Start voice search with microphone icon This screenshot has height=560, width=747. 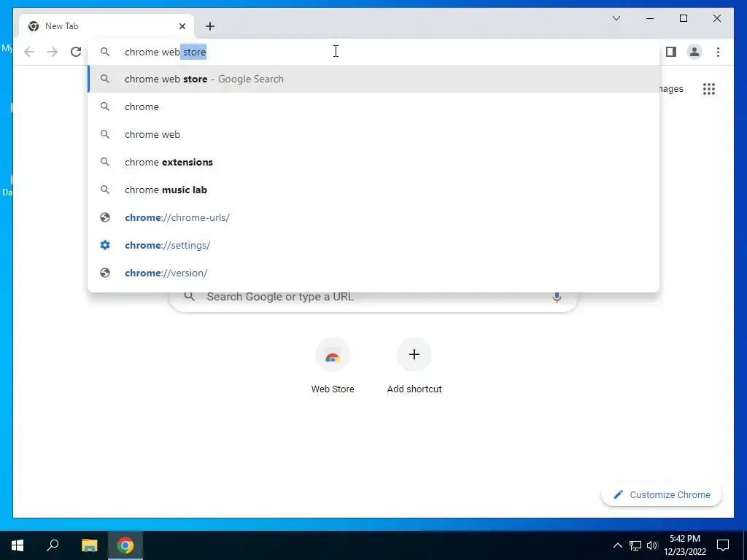[557, 297]
